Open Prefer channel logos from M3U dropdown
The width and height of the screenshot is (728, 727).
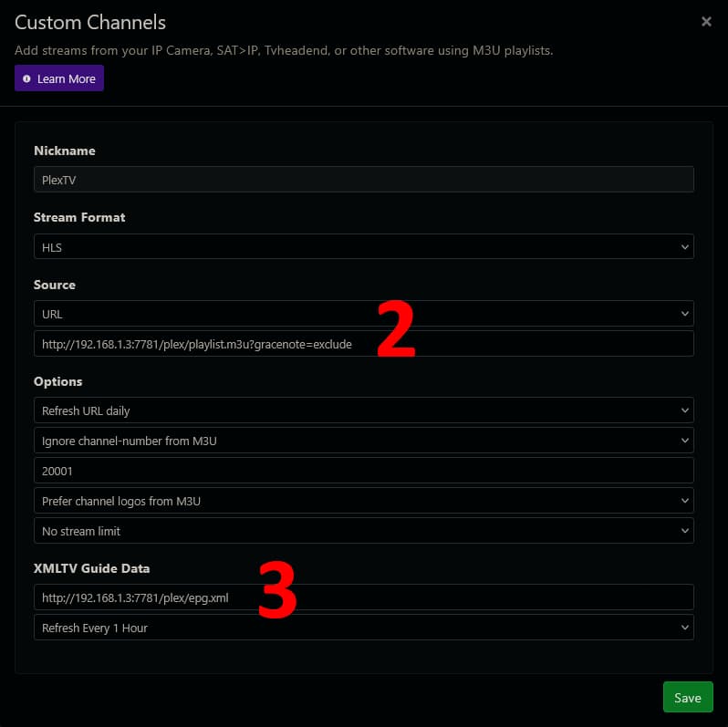pyautogui.click(x=363, y=501)
